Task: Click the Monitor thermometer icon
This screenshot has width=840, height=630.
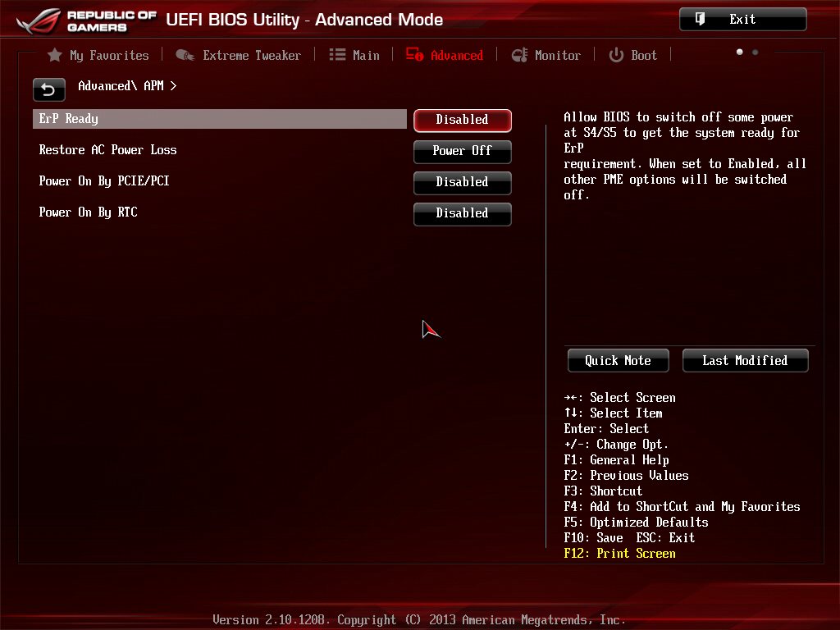Action: click(519, 55)
